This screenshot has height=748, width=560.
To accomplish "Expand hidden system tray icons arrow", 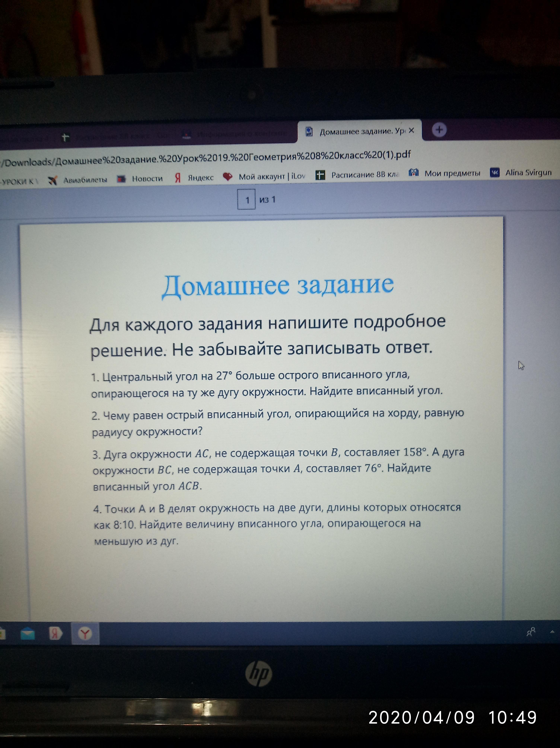I will [x=552, y=631].
